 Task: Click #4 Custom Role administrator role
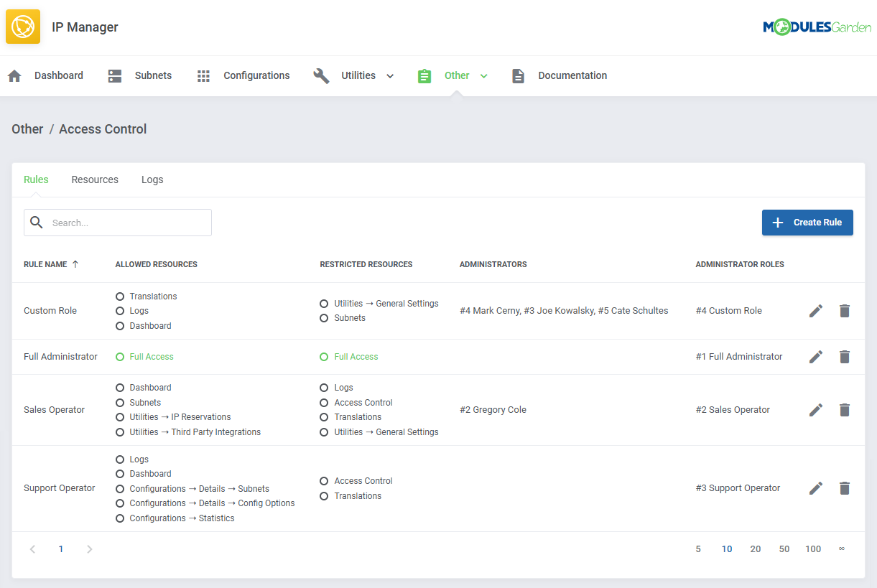729,311
